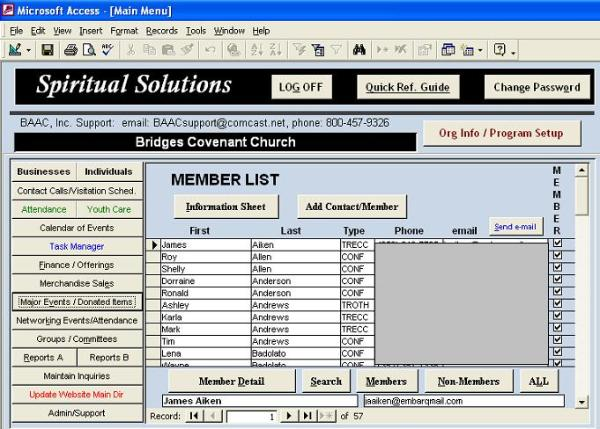Click the Member Detail button
This screenshot has height=429, width=600.
[x=232, y=381]
